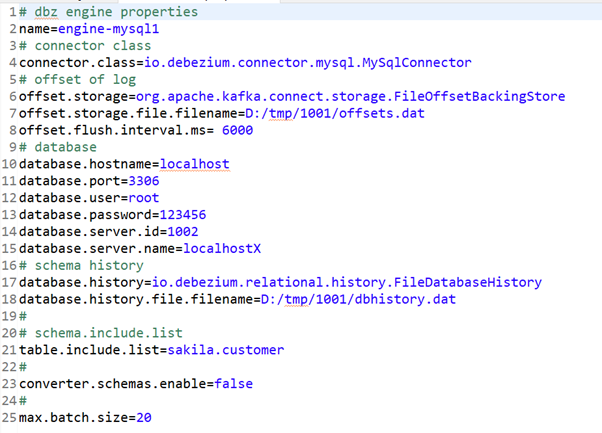Click the '# database' comment line
Screen dimensions: 602x433
tap(58, 147)
